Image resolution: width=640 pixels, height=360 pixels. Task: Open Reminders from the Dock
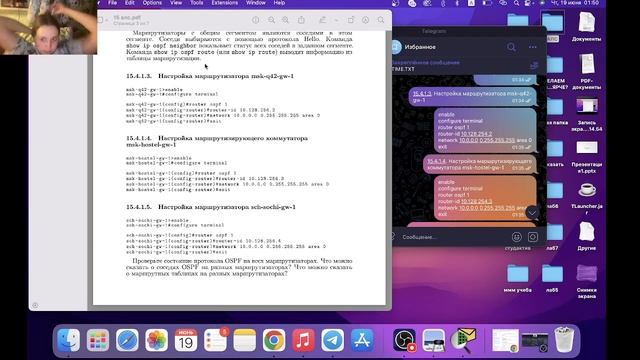(215, 340)
